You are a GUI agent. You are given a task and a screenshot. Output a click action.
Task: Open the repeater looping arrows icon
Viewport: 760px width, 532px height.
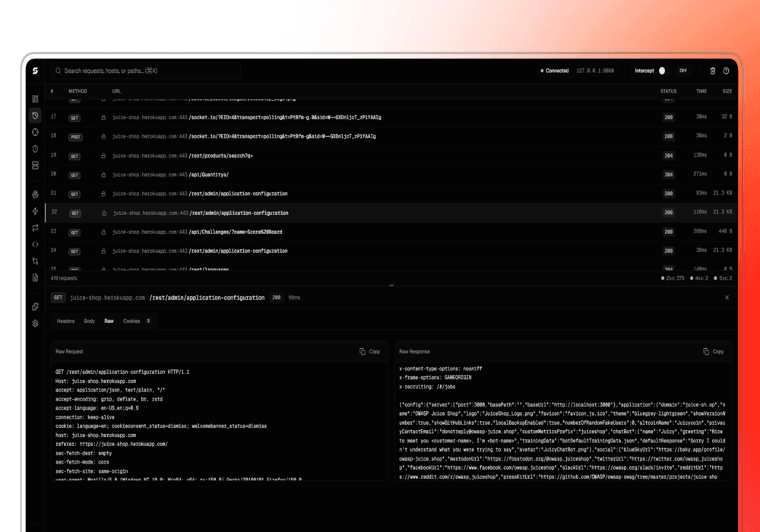[36, 228]
